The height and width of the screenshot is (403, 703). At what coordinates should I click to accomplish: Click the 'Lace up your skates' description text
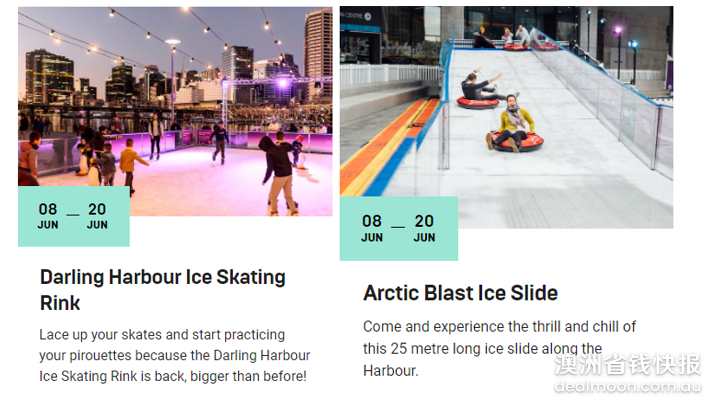tap(174, 355)
